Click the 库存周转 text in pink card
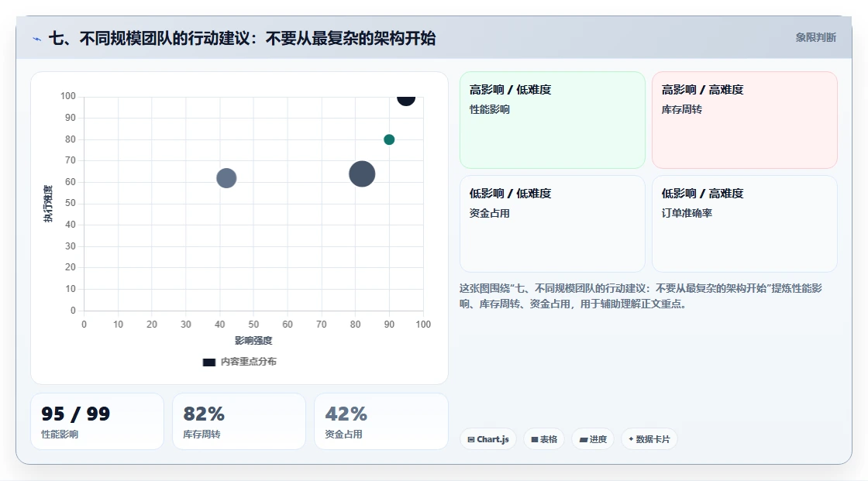The height and width of the screenshot is (481, 868). 681,109
